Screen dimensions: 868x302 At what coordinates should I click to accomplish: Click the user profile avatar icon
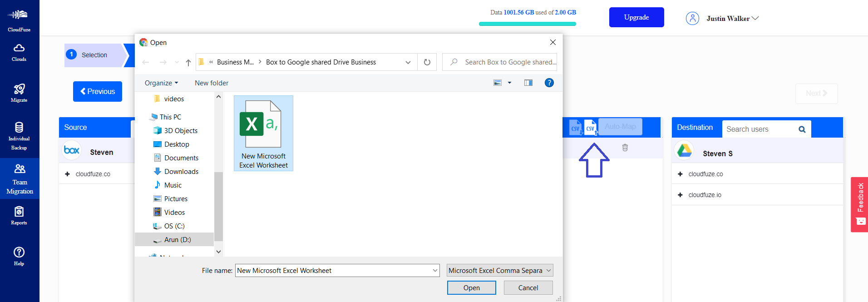point(692,18)
